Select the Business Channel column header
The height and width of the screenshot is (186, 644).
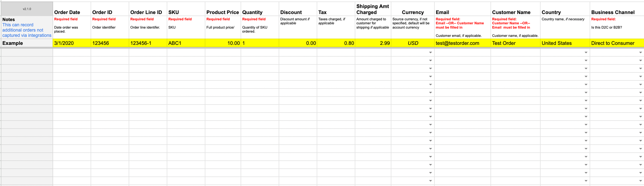click(612, 12)
